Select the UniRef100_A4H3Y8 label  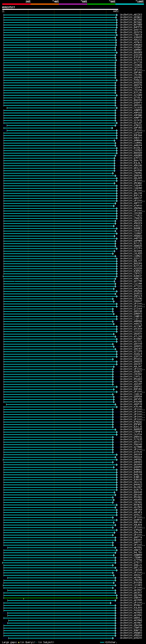[131, 289]
